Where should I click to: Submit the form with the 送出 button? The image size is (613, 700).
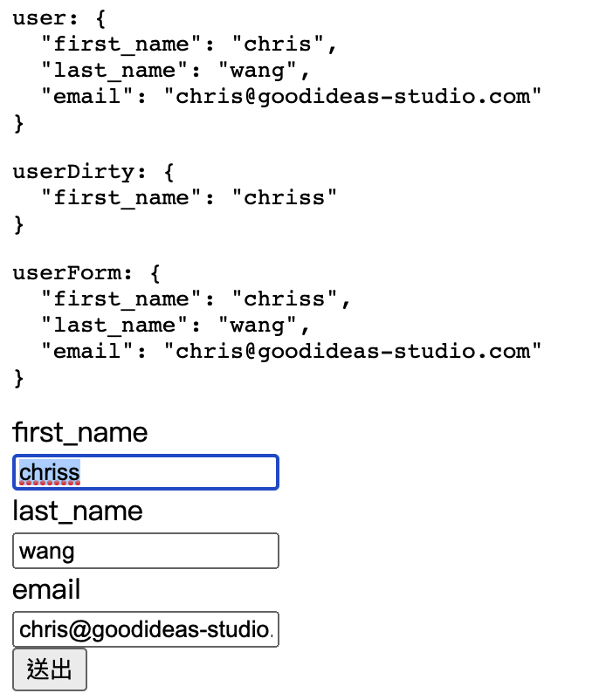[x=50, y=669]
